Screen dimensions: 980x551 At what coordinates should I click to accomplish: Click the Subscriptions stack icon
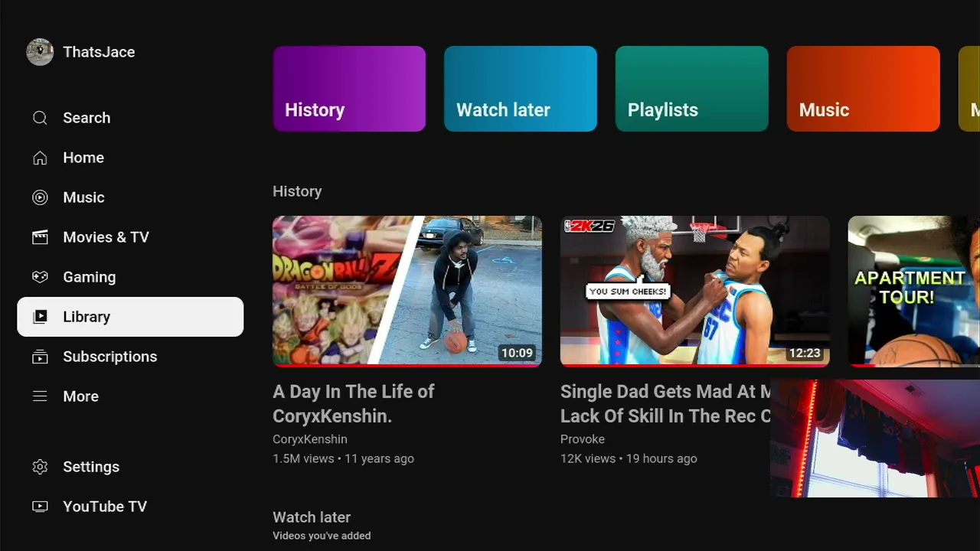[40, 357]
